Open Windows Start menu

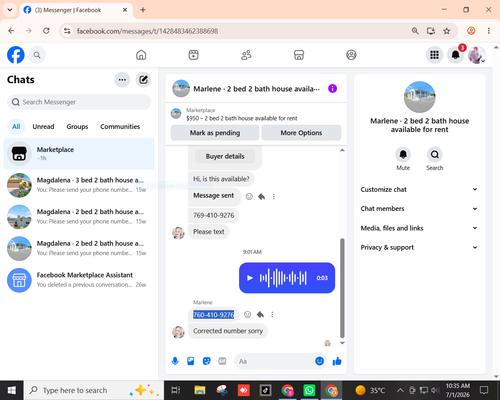[12, 390]
